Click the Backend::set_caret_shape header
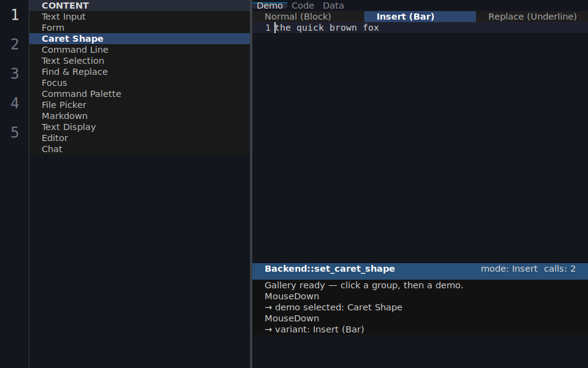 [330, 269]
